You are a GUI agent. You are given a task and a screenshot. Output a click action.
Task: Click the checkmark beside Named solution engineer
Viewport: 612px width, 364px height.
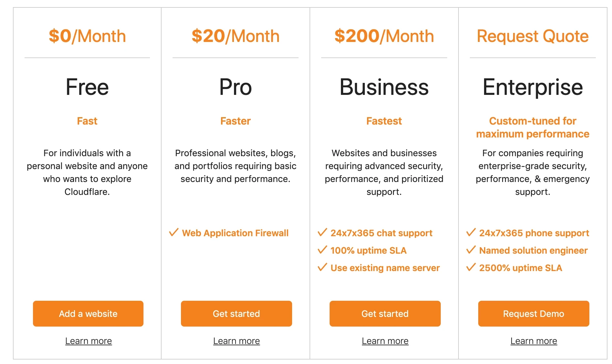tap(470, 250)
